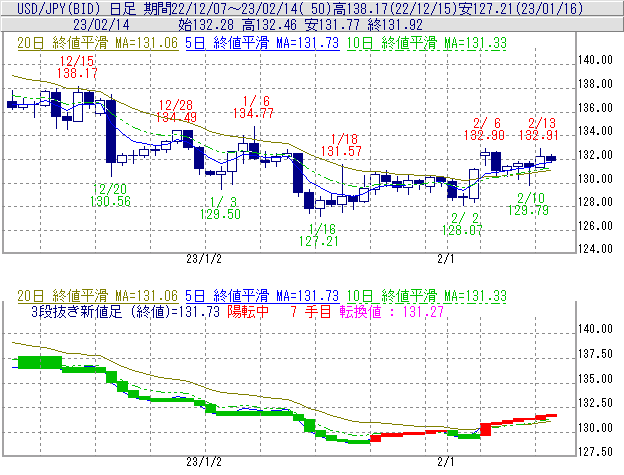Click the 1/3 129.50 trough label
This screenshot has height=475, width=624.
pyautogui.click(x=220, y=208)
